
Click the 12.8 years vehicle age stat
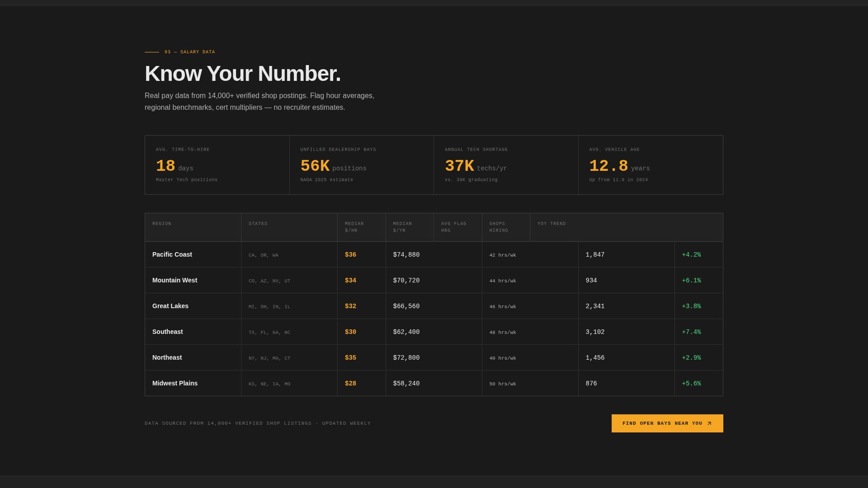(619, 166)
